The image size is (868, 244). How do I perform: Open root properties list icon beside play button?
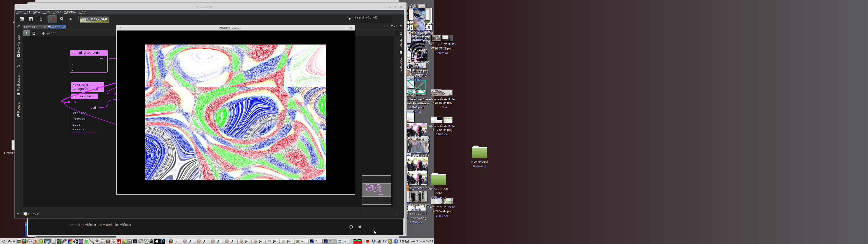pyautogui.click(x=34, y=33)
